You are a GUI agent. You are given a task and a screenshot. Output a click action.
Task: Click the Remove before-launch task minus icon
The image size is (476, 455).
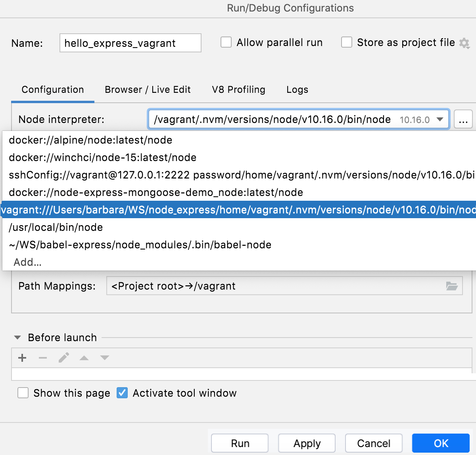[42, 357]
